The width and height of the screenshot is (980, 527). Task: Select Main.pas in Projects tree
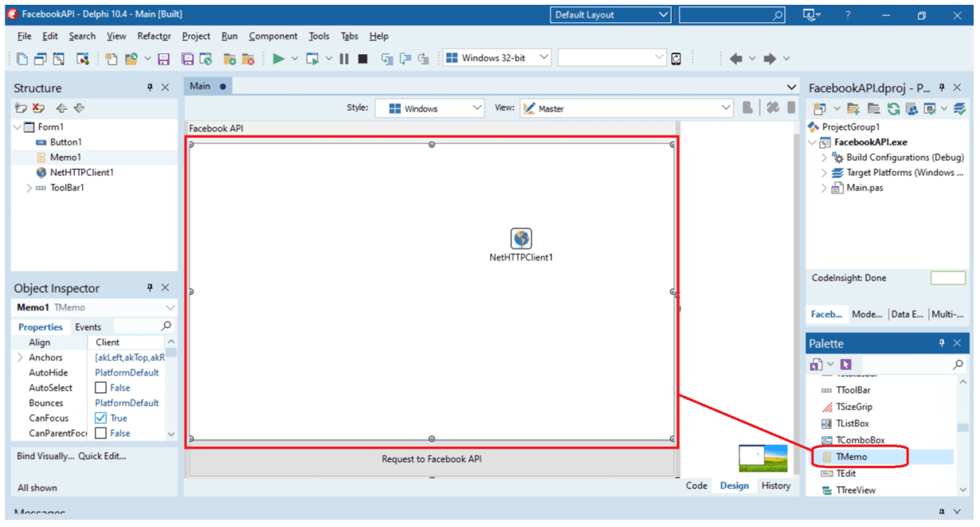click(x=864, y=188)
